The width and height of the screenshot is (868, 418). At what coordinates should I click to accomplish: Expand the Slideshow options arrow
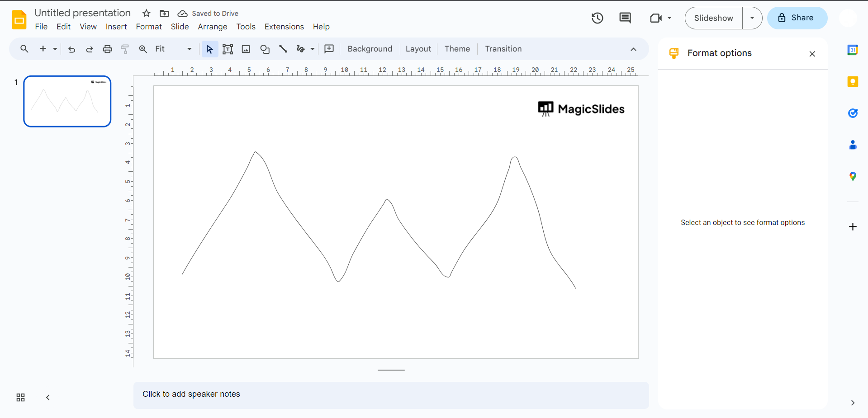tap(752, 18)
